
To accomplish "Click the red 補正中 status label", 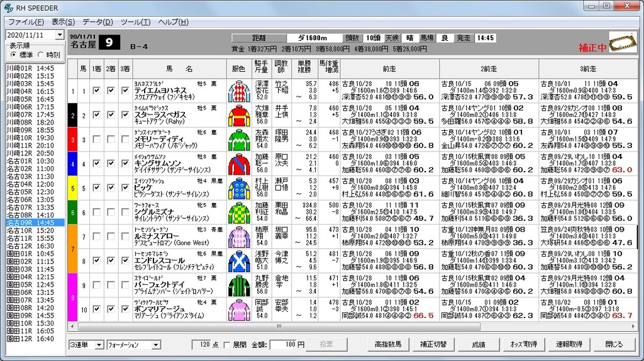I will pyautogui.click(x=592, y=48).
